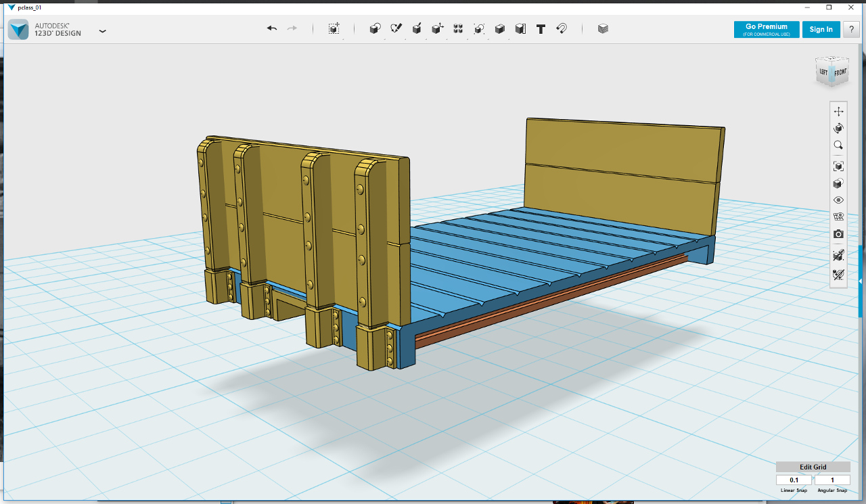Screen dimensions: 866x504
Task: Click the Sign In button
Action: click(x=821, y=29)
